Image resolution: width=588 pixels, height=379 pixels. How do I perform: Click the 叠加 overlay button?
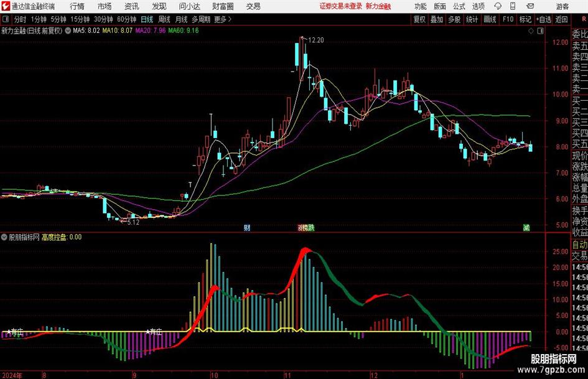click(x=437, y=19)
